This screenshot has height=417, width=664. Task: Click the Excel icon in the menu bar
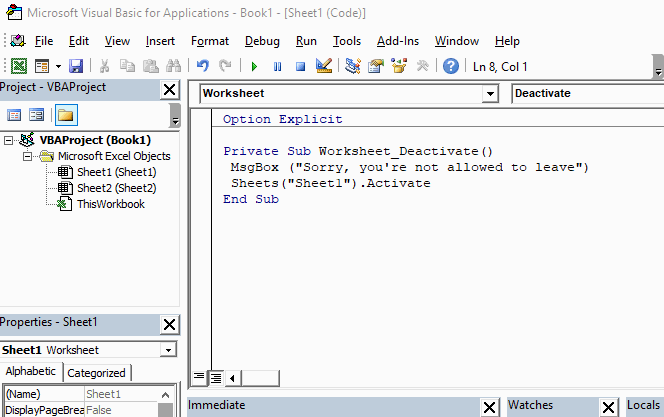point(18,41)
